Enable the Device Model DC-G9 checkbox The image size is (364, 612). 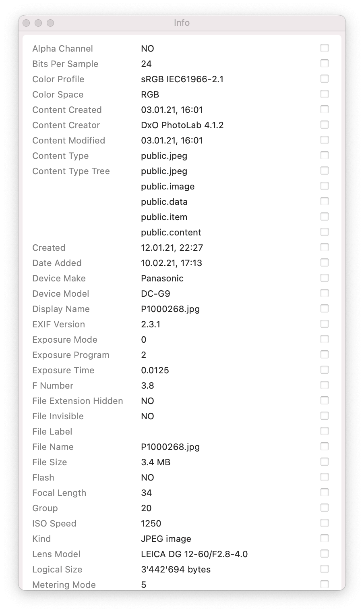324,293
